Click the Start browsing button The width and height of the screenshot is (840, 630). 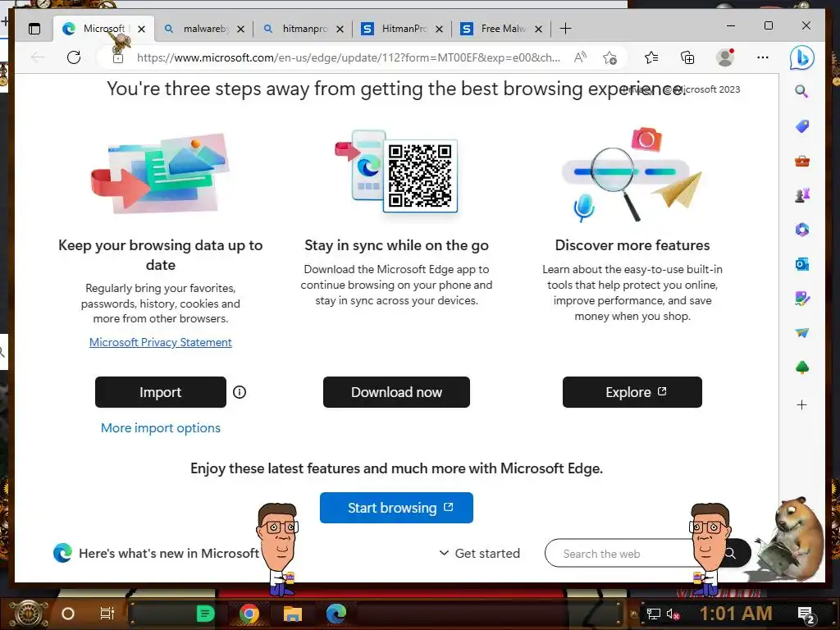[x=396, y=508]
